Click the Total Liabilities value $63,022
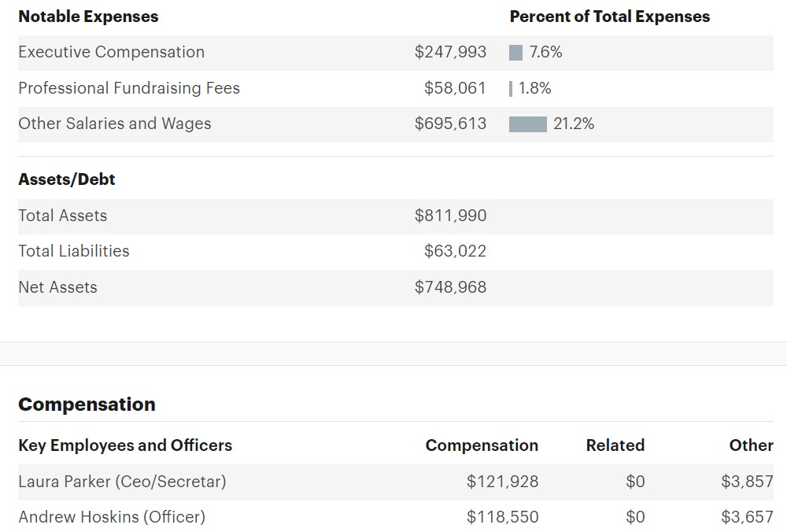 click(x=455, y=251)
